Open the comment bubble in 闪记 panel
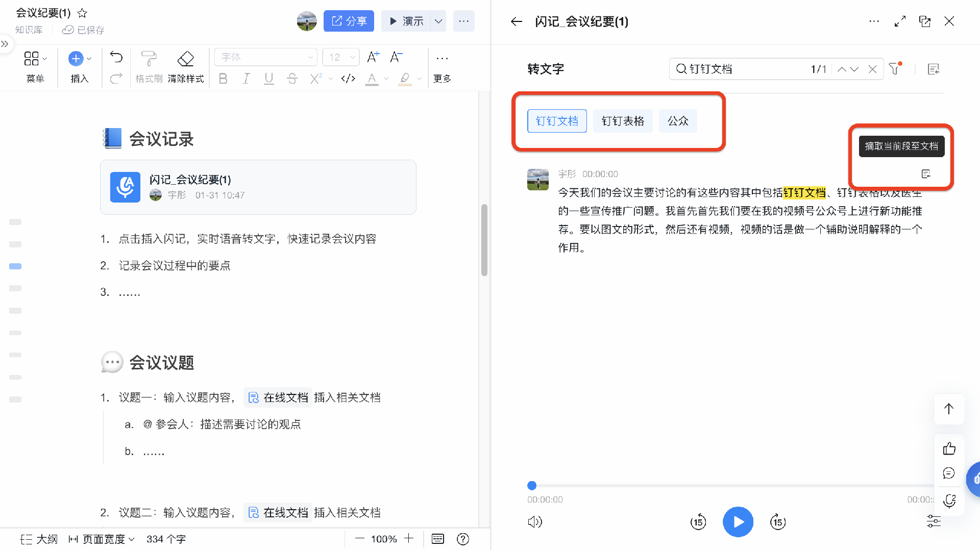980x550 pixels. point(949,473)
